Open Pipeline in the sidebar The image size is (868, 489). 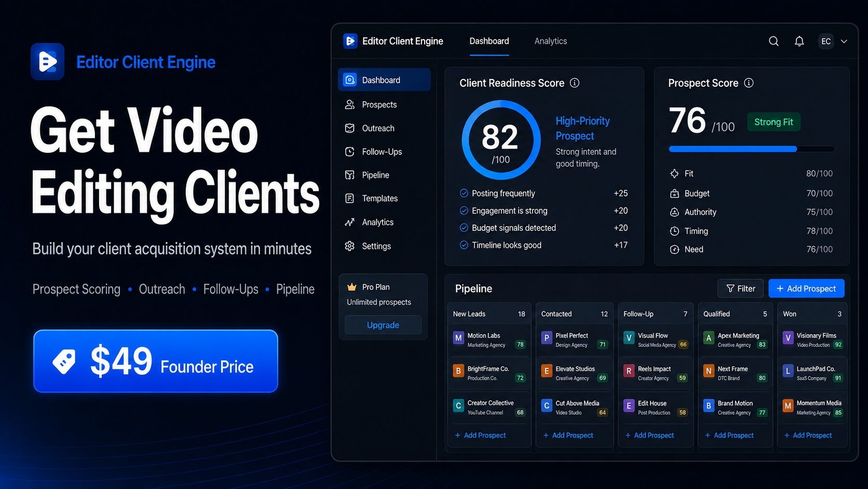(384, 175)
